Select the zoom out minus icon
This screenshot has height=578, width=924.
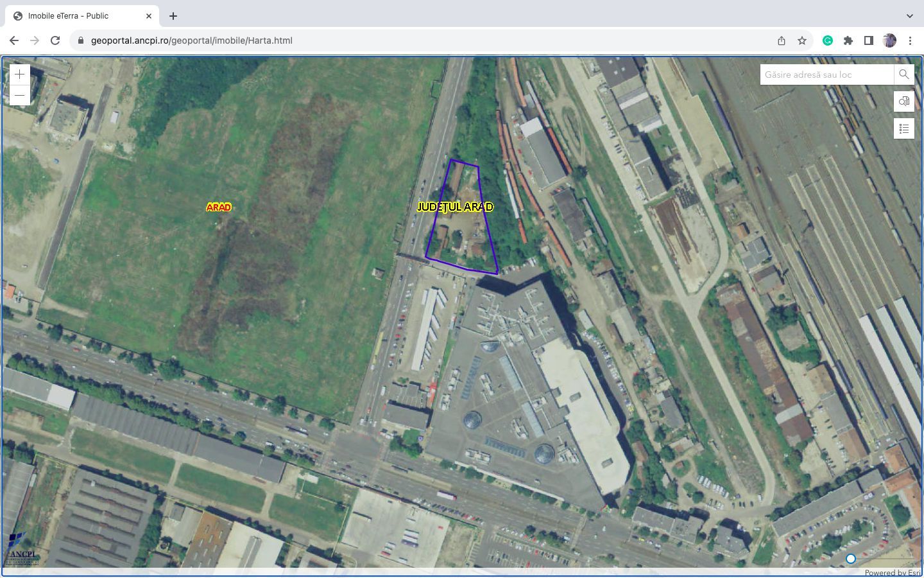(19, 94)
